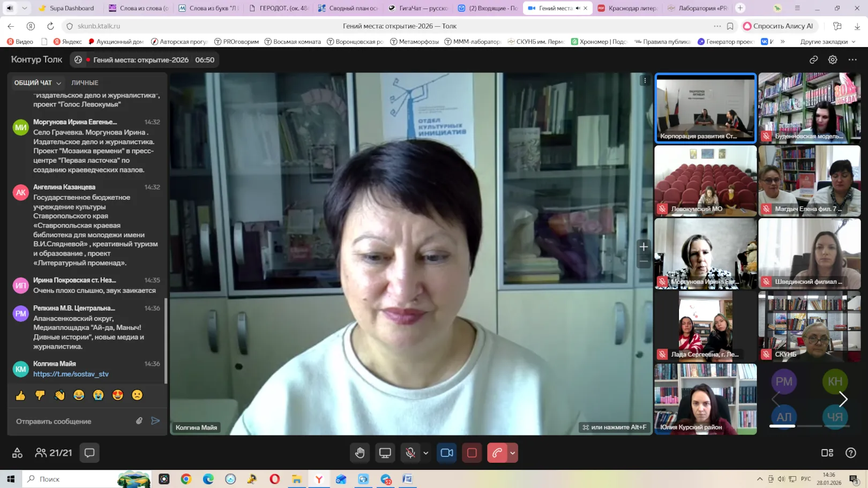Screen dimensions: 868x488
Task: Switch to the Входящие mail browser tab
Action: [x=488, y=8]
